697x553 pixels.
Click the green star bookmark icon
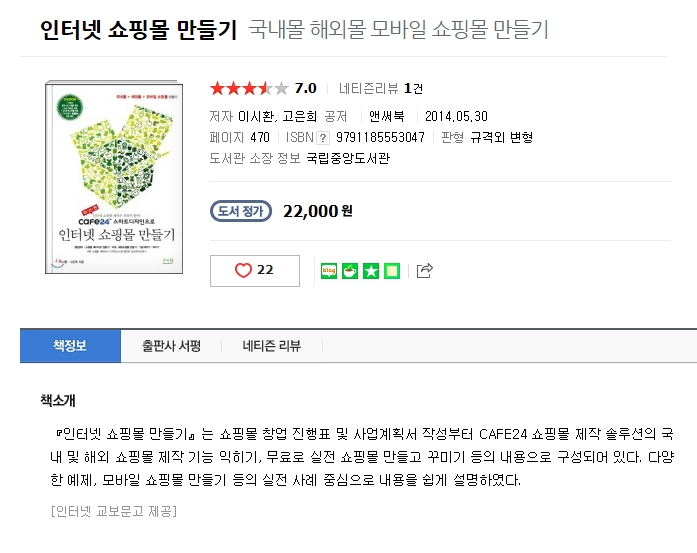(371, 270)
